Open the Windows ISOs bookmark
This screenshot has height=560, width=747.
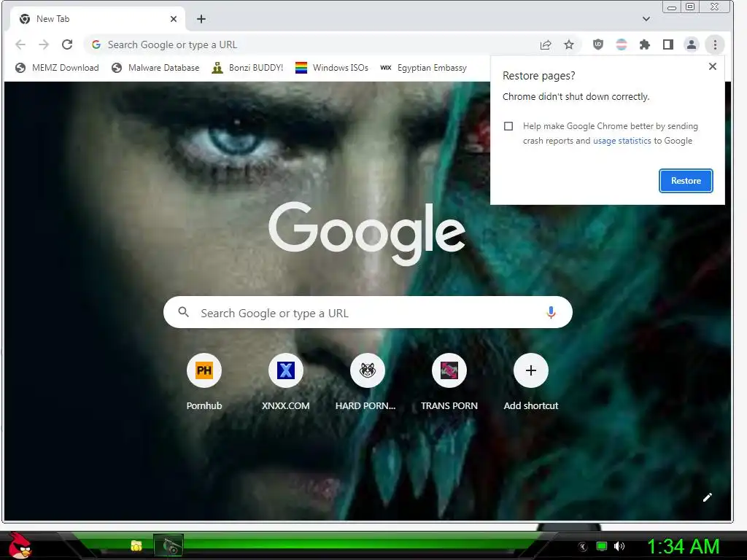click(x=332, y=68)
